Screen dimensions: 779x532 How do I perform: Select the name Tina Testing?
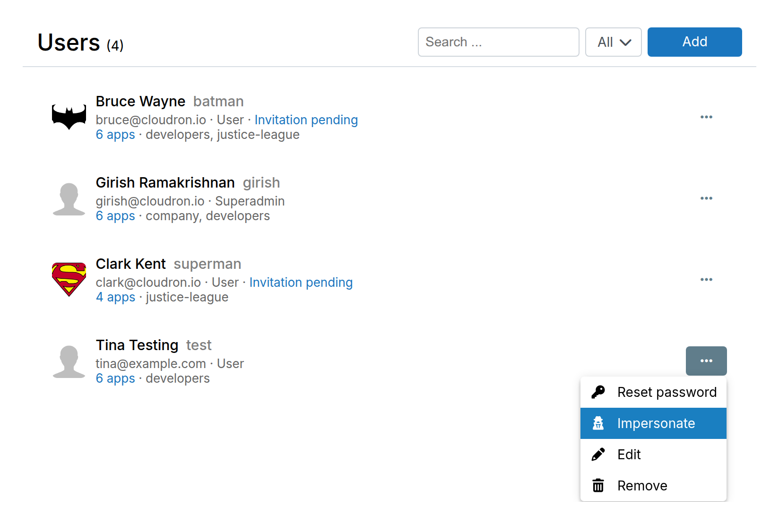tap(137, 345)
